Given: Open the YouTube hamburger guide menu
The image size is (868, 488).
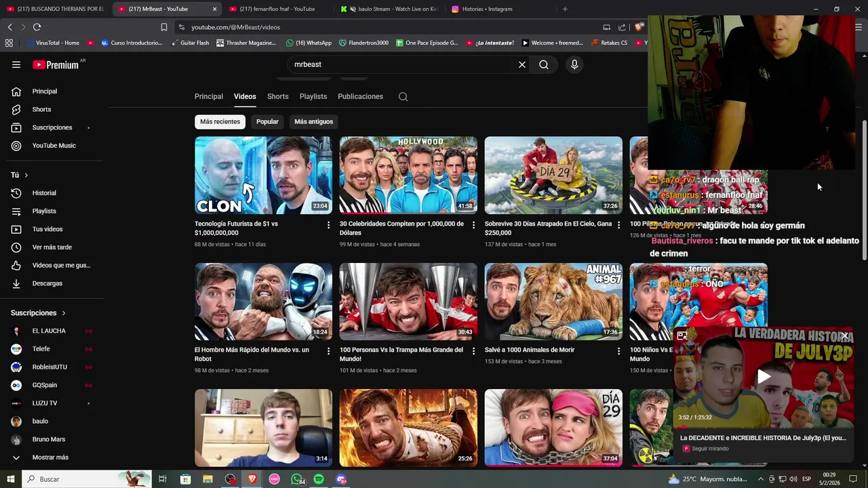Looking at the screenshot, I should [x=16, y=64].
